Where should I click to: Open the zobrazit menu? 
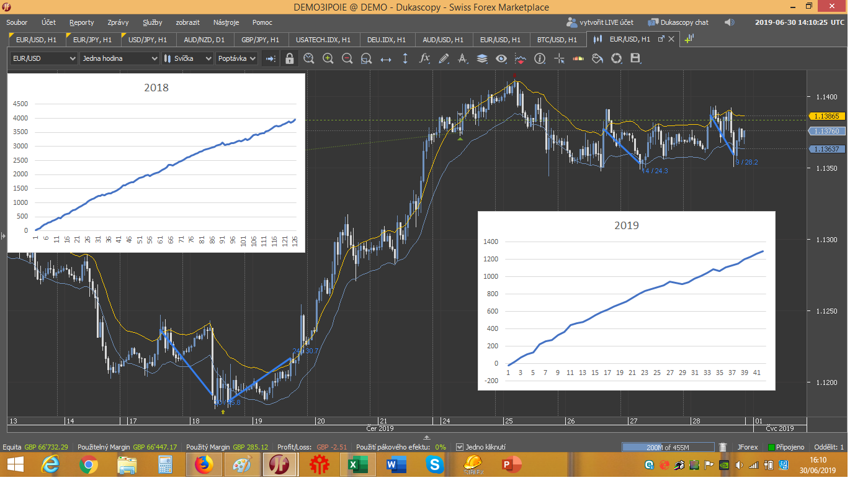[188, 22]
